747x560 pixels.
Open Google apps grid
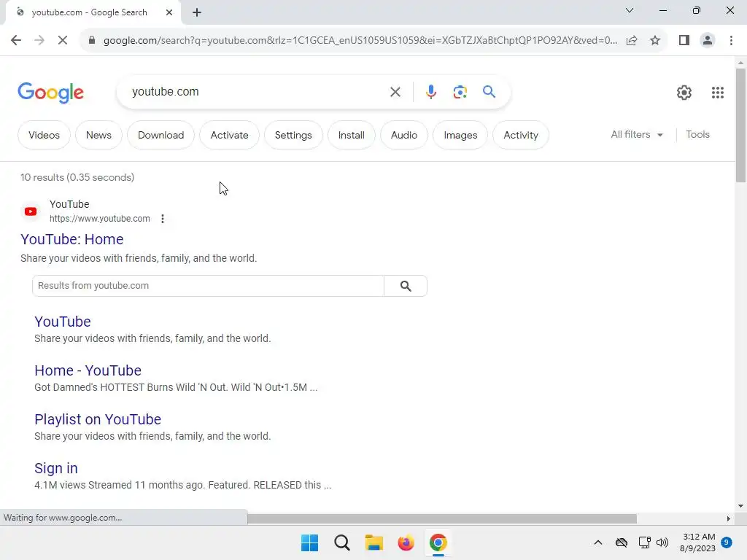pos(718,93)
